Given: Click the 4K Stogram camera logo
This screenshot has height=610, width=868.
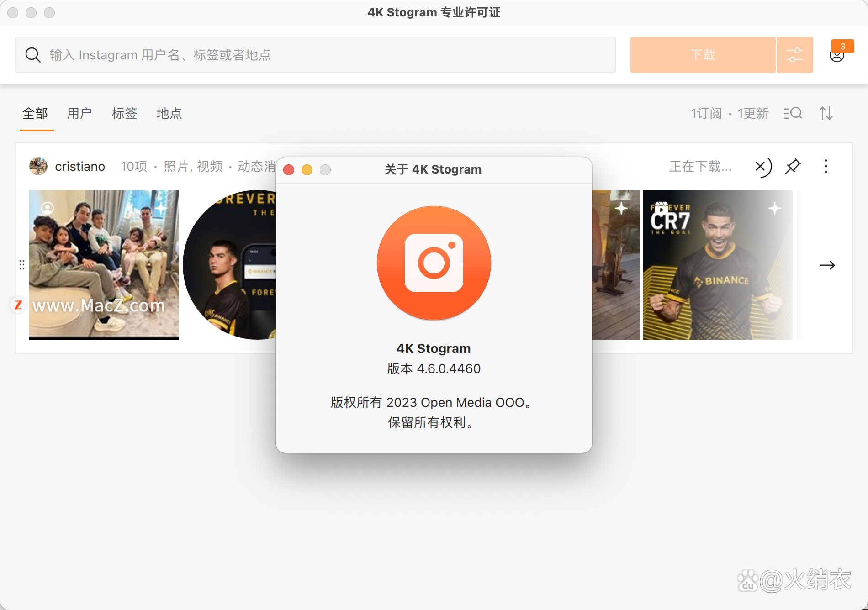Looking at the screenshot, I should click(434, 263).
